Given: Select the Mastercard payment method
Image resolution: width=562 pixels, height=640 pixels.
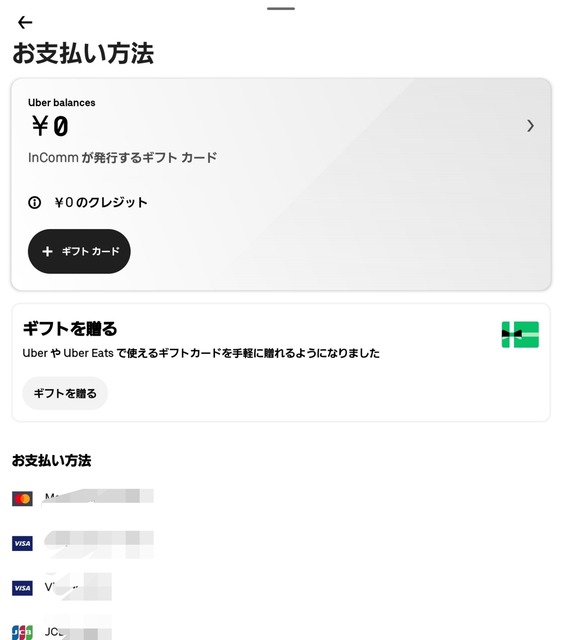Looking at the screenshot, I should tap(22, 498).
